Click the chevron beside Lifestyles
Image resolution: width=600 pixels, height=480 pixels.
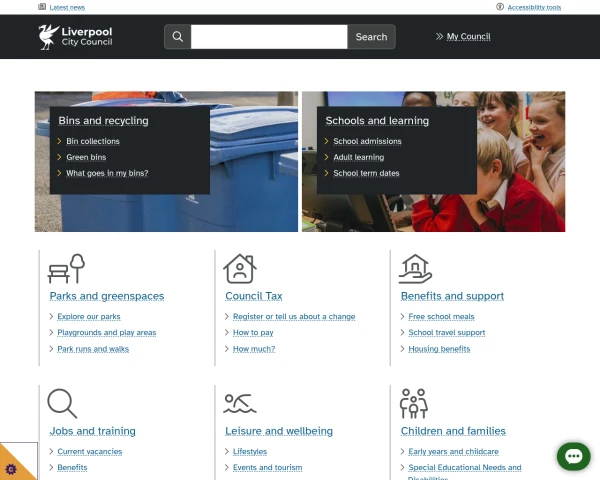coord(227,451)
